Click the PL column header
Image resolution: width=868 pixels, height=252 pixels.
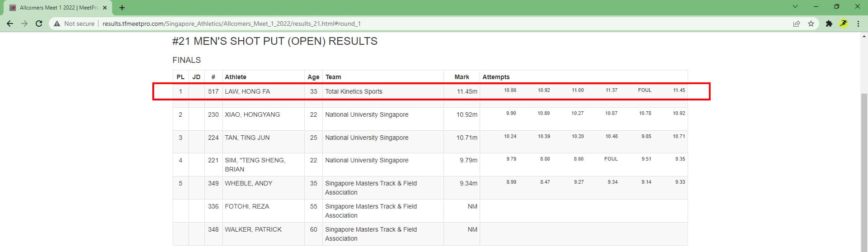(180, 77)
